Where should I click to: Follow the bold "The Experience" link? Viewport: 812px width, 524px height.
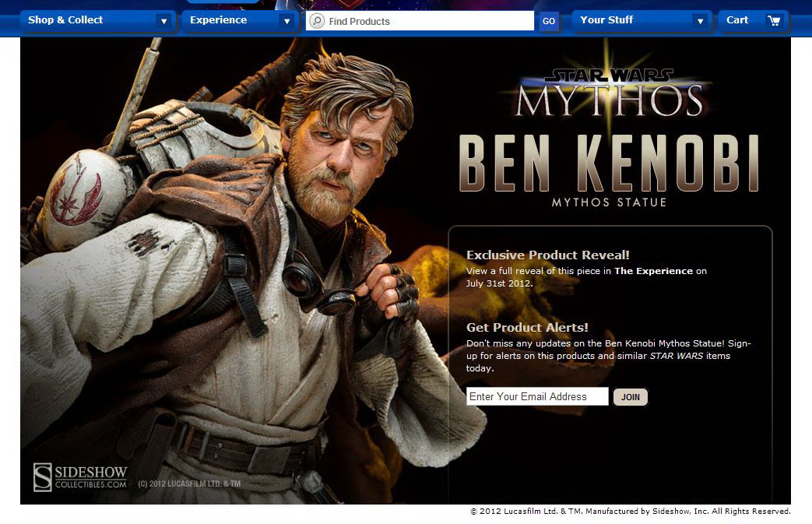[653, 271]
